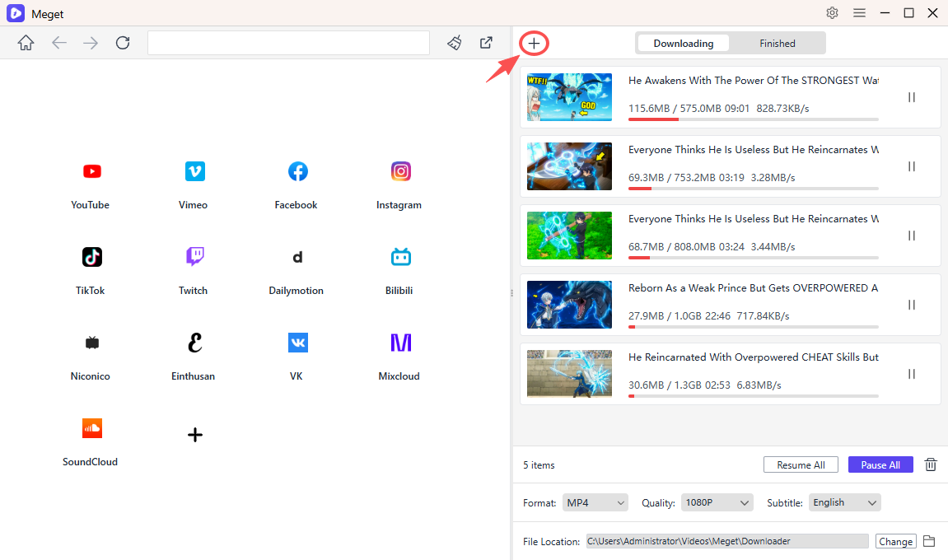Add a new site shortcut
948x560 pixels.
pyautogui.click(x=194, y=435)
